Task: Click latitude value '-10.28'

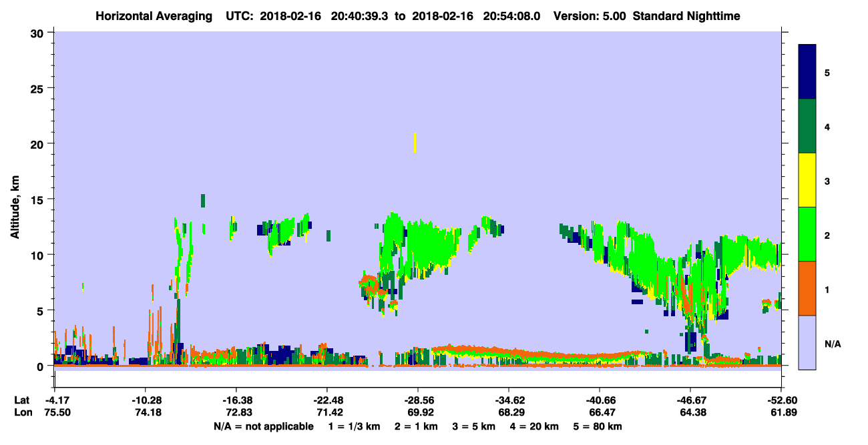Action: click(x=145, y=400)
